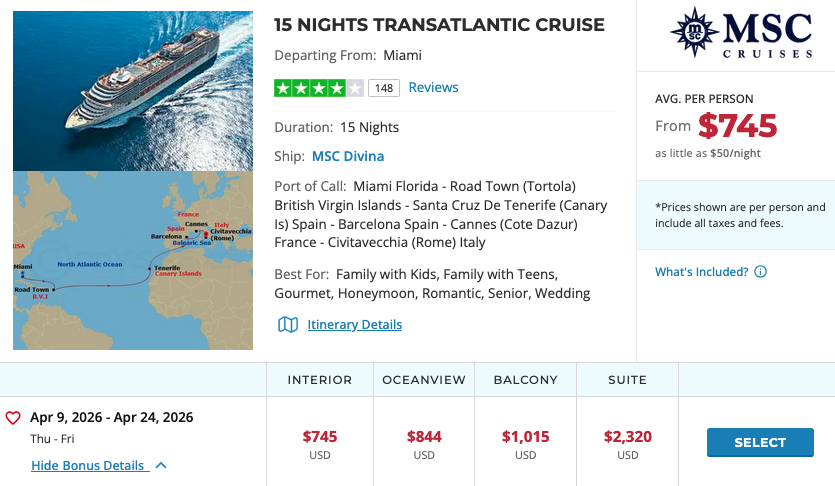Open the MSC Divina ship link
The height and width of the screenshot is (486, 835).
348,156
